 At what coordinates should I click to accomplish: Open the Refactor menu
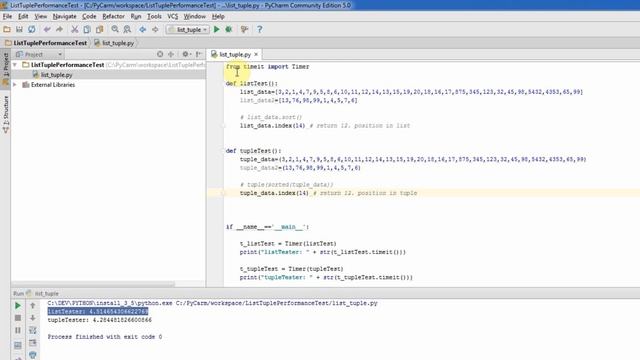tap(113, 16)
